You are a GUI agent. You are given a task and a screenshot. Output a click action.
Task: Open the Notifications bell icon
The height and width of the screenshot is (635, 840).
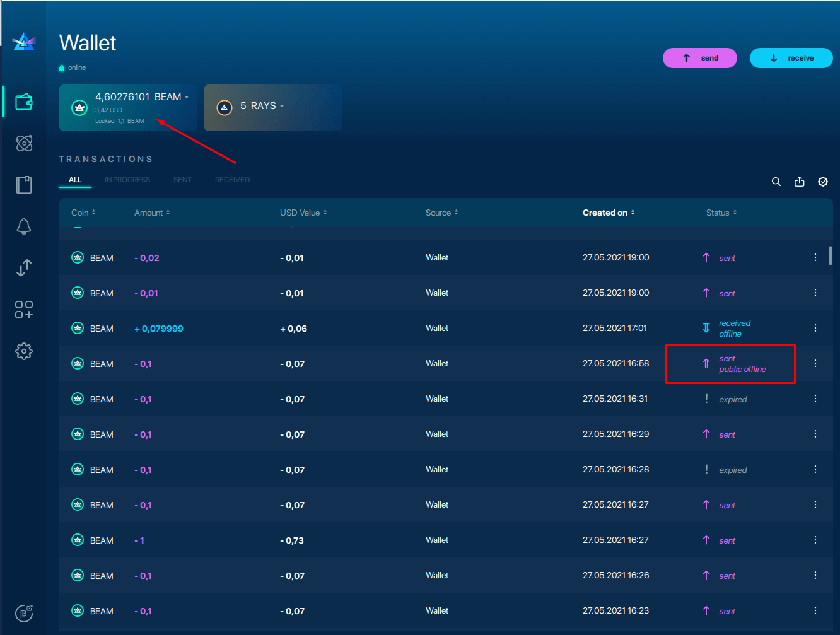pos(24,226)
